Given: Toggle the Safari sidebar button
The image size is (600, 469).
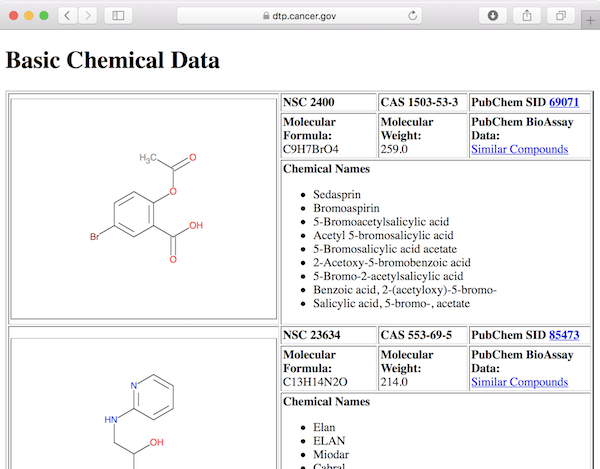Looking at the screenshot, I should 118,16.
